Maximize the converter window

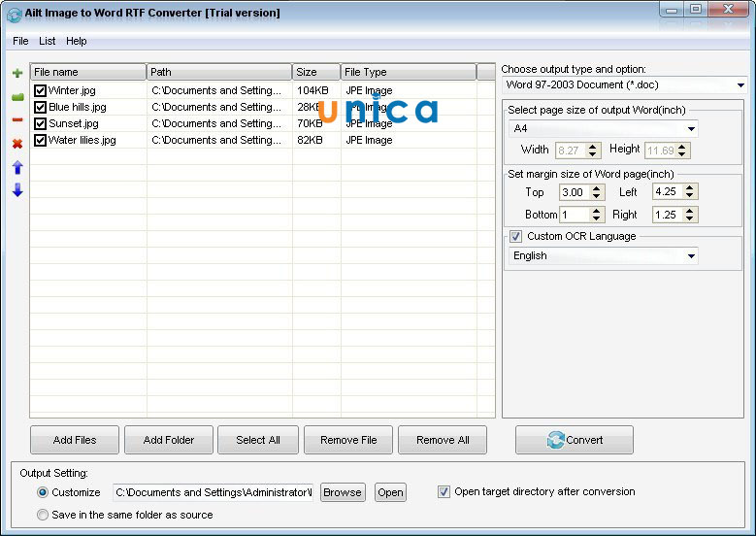[x=695, y=10]
